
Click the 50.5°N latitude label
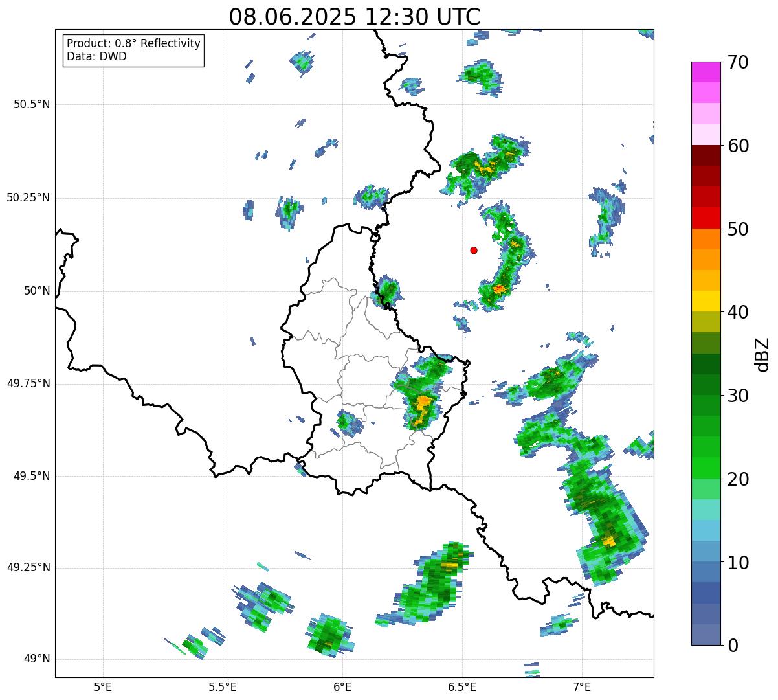32,104
